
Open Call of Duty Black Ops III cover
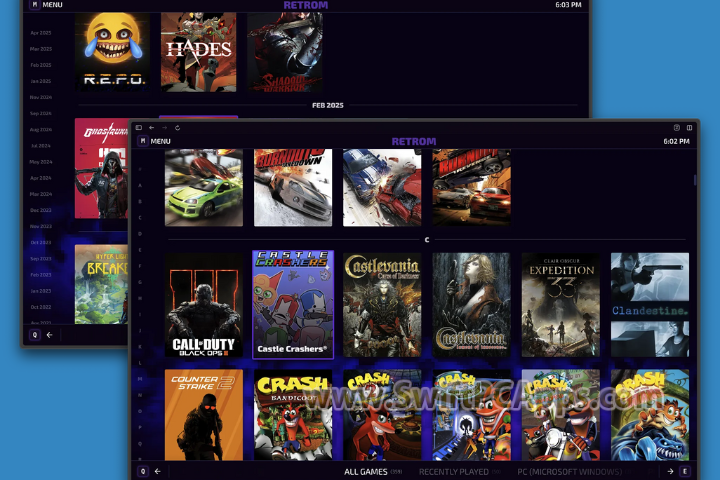204,305
